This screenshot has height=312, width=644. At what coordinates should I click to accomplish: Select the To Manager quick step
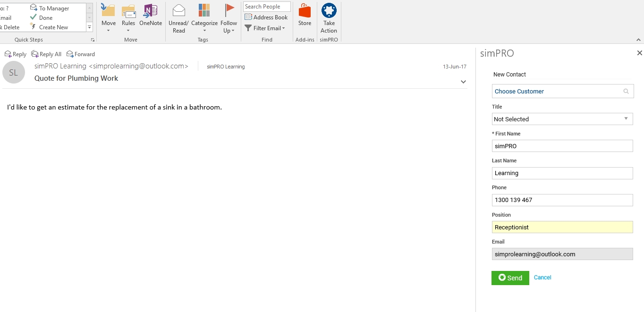(50, 8)
